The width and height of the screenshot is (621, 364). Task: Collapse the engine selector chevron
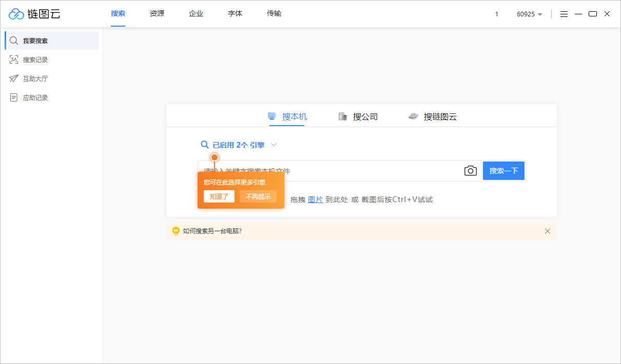(x=274, y=145)
